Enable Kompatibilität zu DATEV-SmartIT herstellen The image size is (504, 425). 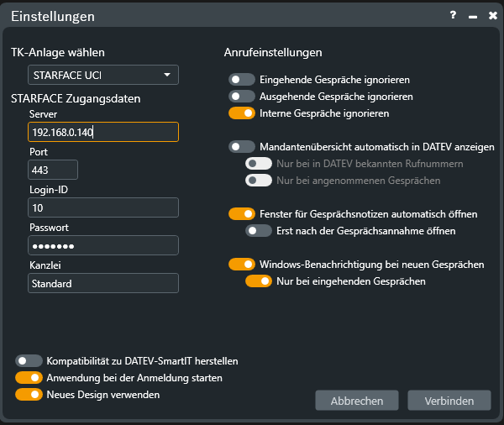(x=29, y=361)
